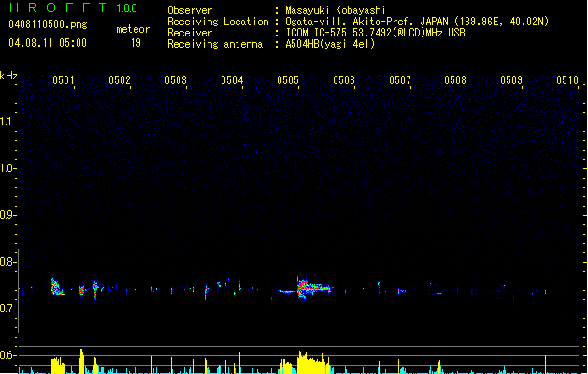This screenshot has height=374, width=588.
Task: Click the 0503 time marker
Action: click(x=176, y=79)
